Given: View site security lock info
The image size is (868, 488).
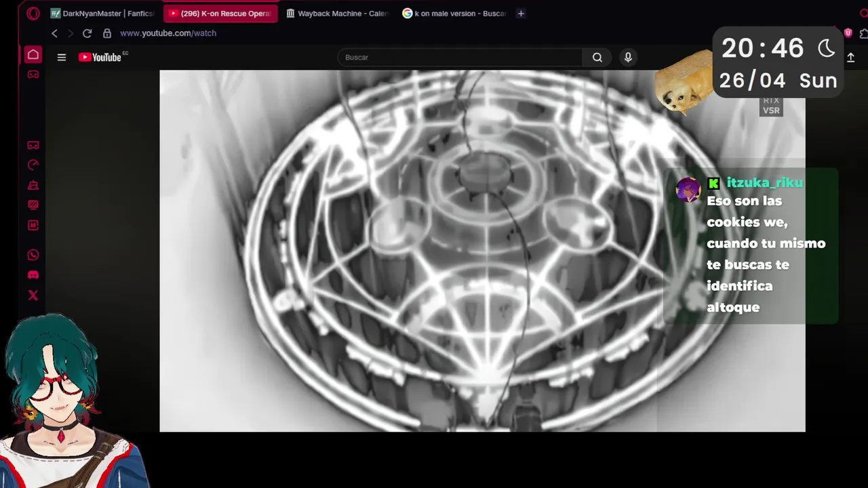Looking at the screenshot, I should point(107,33).
